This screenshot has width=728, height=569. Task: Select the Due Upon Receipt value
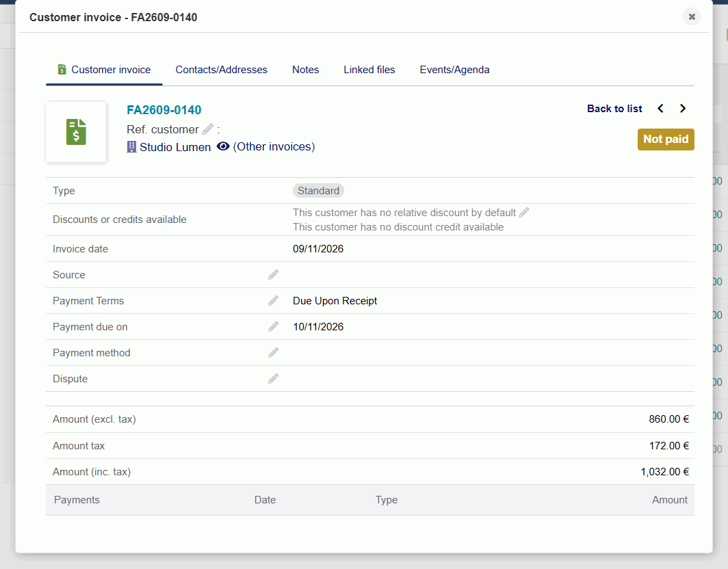click(335, 301)
